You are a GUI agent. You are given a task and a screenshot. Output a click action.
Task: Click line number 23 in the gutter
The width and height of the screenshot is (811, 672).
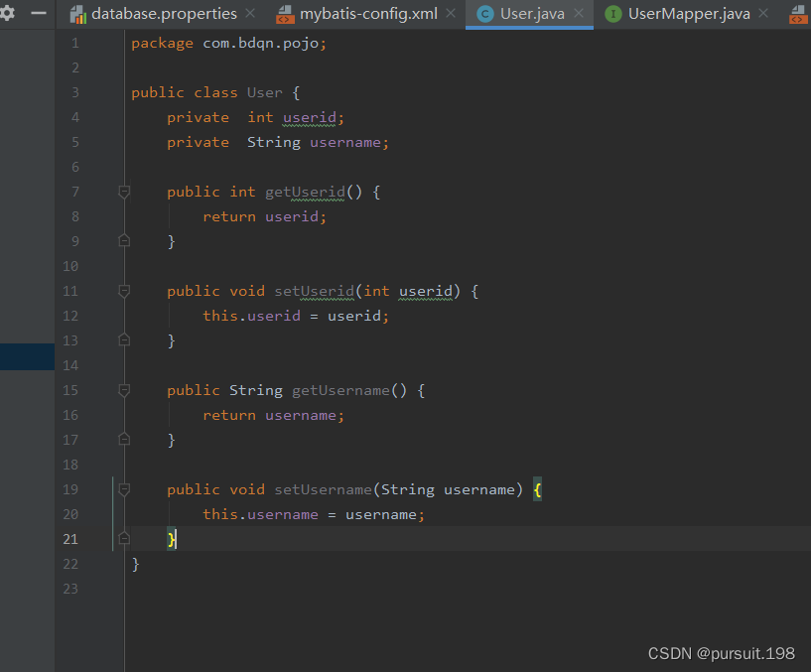[x=70, y=590]
